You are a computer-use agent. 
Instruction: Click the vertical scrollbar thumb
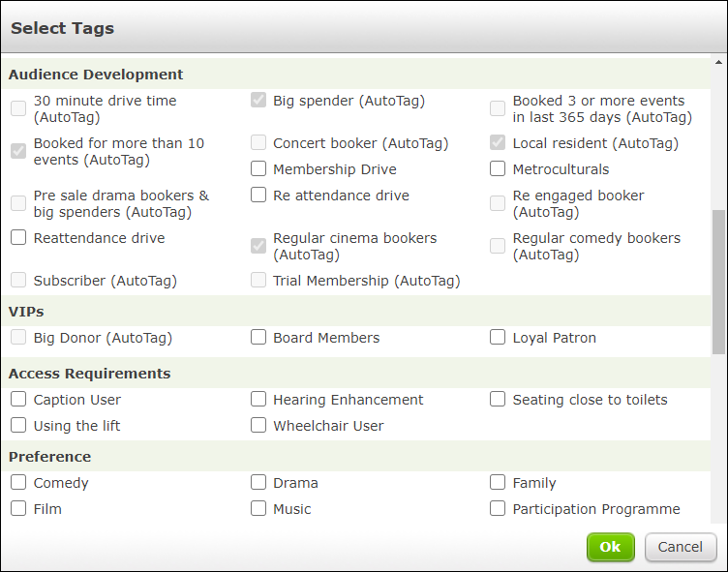pos(718,282)
